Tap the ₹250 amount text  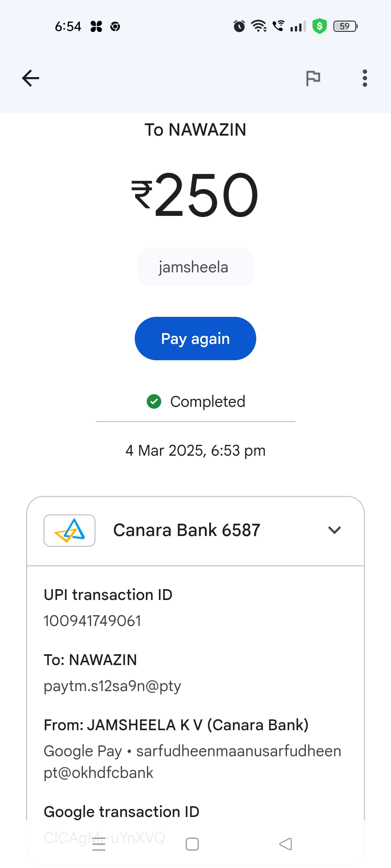pos(195,195)
